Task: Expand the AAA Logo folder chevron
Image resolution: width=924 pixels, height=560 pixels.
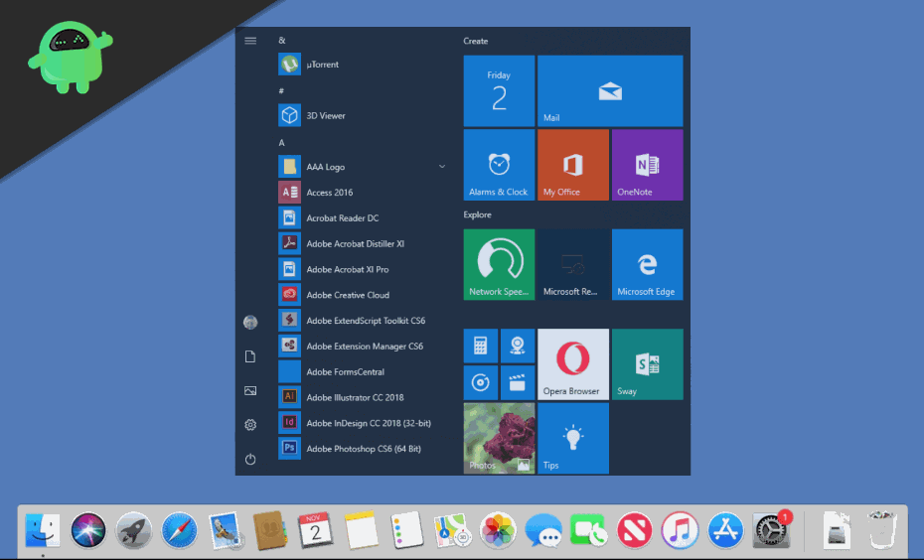Action: (x=441, y=167)
